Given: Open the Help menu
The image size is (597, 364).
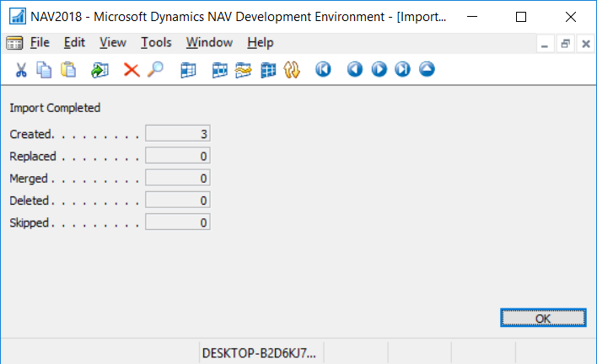Looking at the screenshot, I should pyautogui.click(x=261, y=43).
